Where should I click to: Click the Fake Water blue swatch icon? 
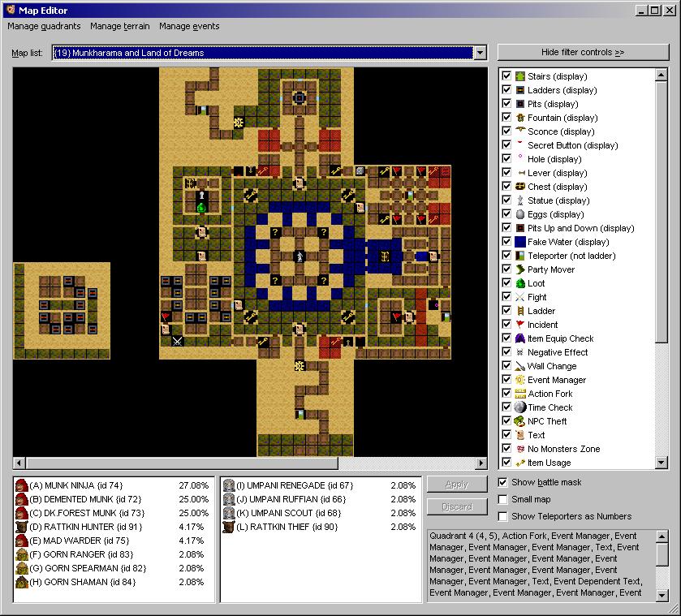click(x=519, y=242)
